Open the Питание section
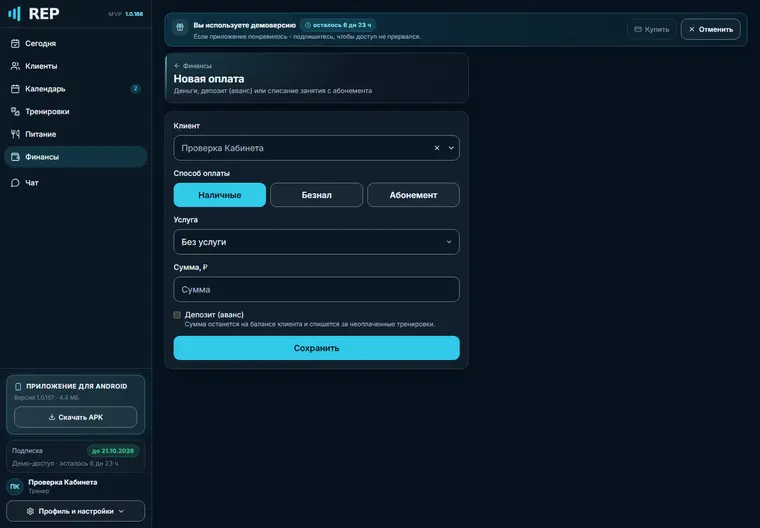Screen dimensions: 760x528 pyautogui.click(x=76, y=134)
